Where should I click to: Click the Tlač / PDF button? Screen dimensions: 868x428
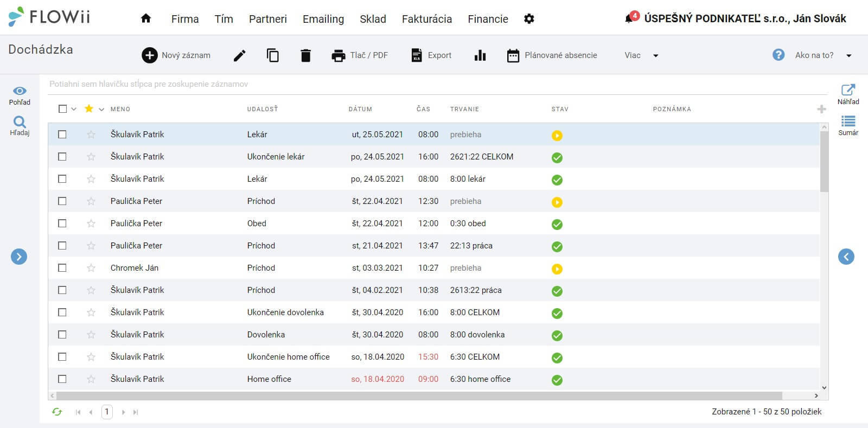[x=360, y=55]
